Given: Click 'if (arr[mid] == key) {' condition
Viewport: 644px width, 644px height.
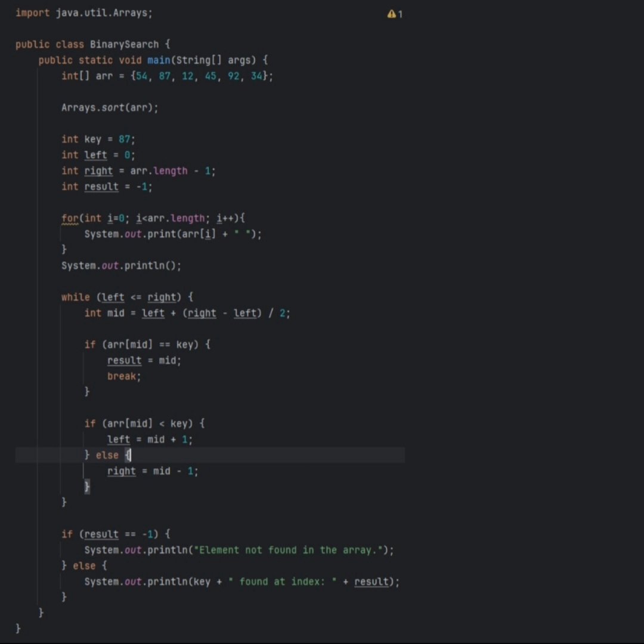Looking at the screenshot, I should 147,345.
